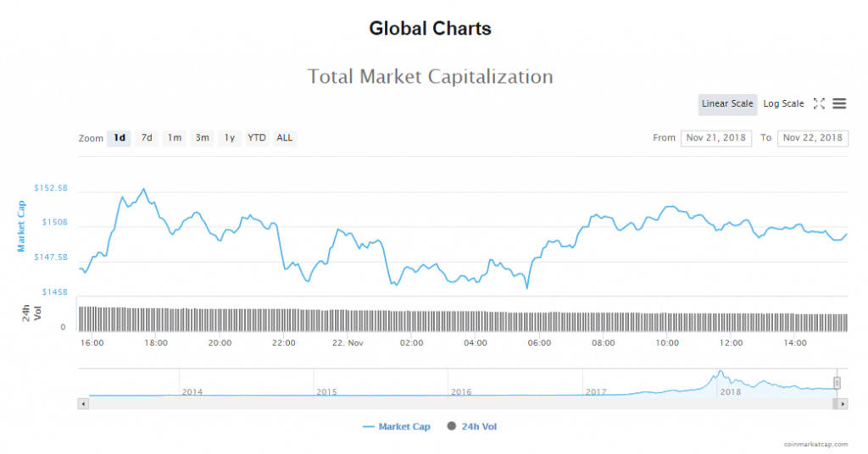This screenshot has width=868, height=454.
Task: Click the To date field
Action: click(812, 138)
